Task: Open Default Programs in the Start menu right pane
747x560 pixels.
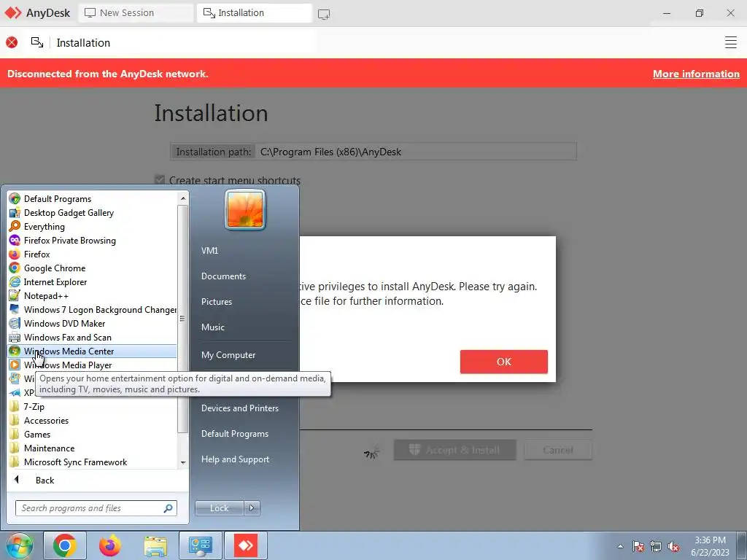Action: [234, 434]
